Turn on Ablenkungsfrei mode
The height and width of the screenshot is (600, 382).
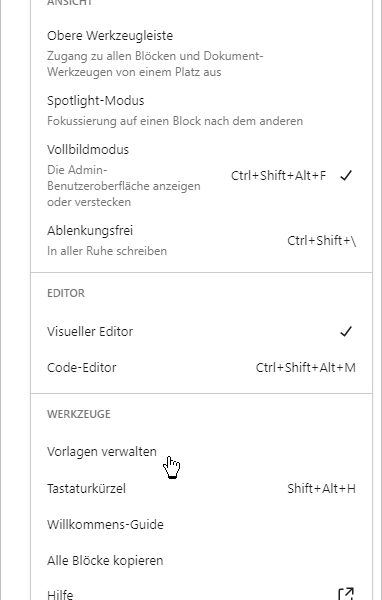coord(201,240)
